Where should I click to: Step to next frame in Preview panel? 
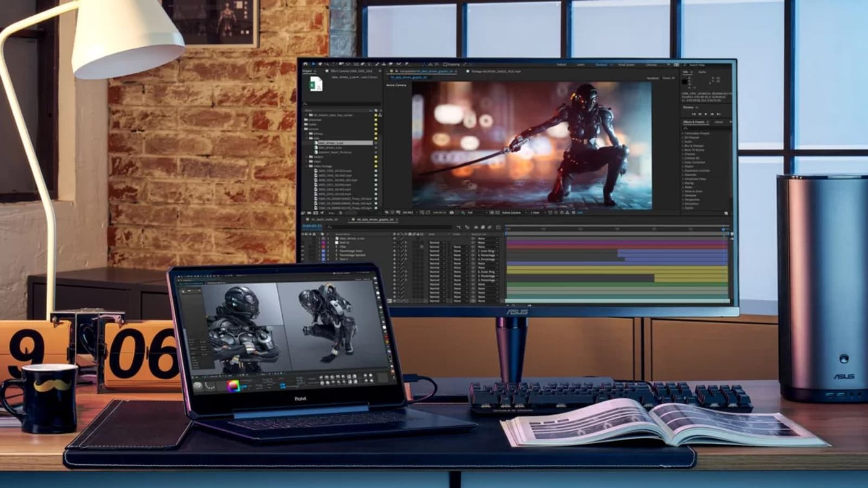click(712, 114)
